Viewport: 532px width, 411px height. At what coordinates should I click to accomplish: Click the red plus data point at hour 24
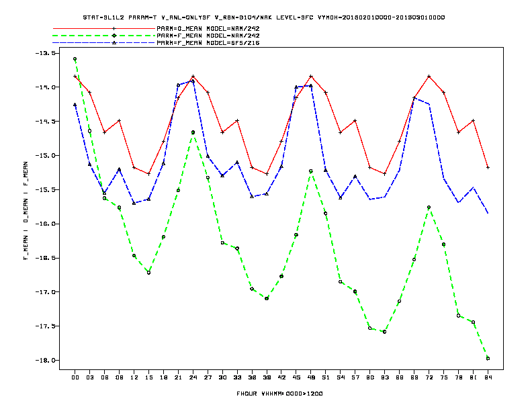(193, 77)
